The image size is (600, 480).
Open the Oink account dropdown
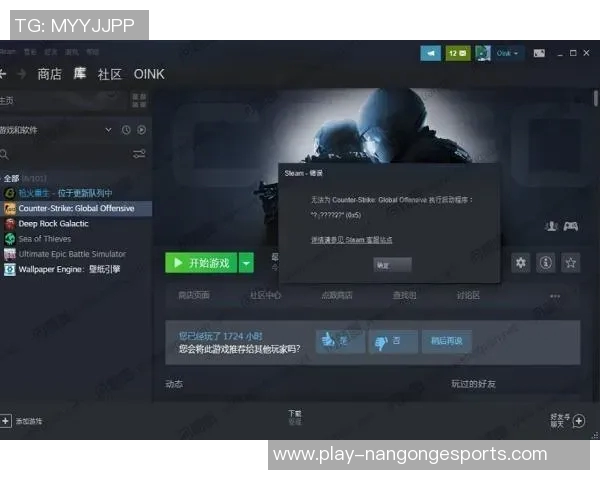click(x=507, y=53)
